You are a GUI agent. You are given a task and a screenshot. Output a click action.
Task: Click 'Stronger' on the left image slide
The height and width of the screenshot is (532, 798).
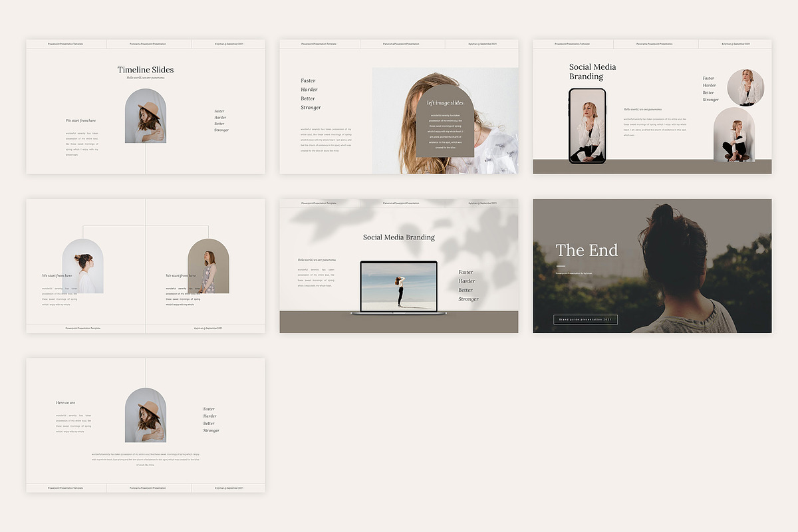(x=311, y=107)
